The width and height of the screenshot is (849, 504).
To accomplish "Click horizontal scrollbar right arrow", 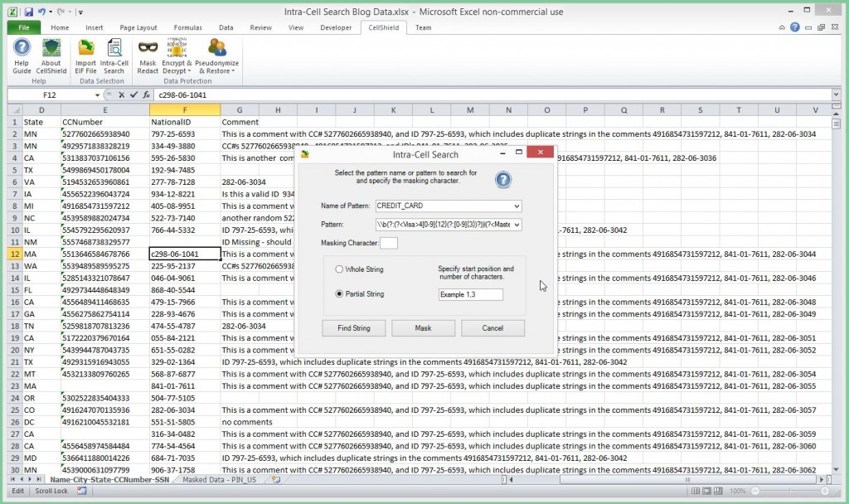I will tap(822, 480).
